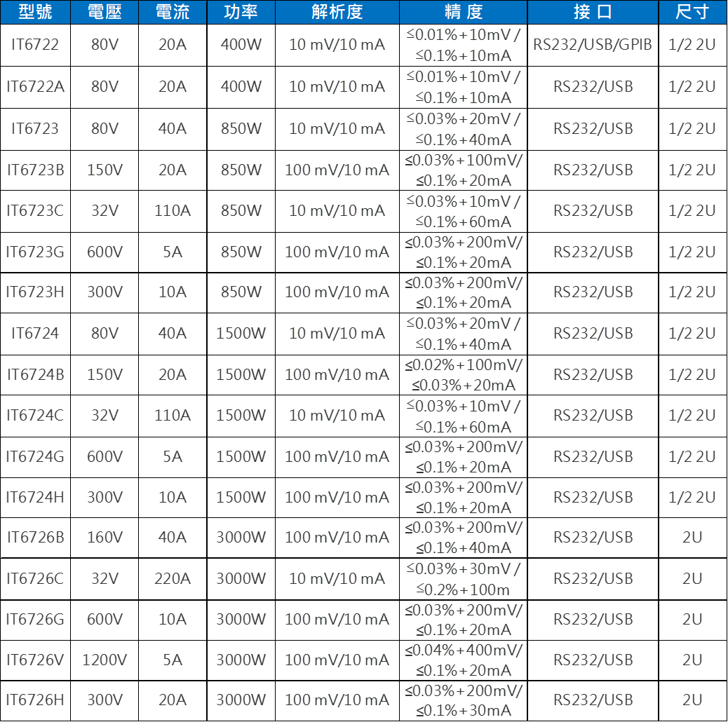Select the IT6723B model cell

[x=35, y=170]
